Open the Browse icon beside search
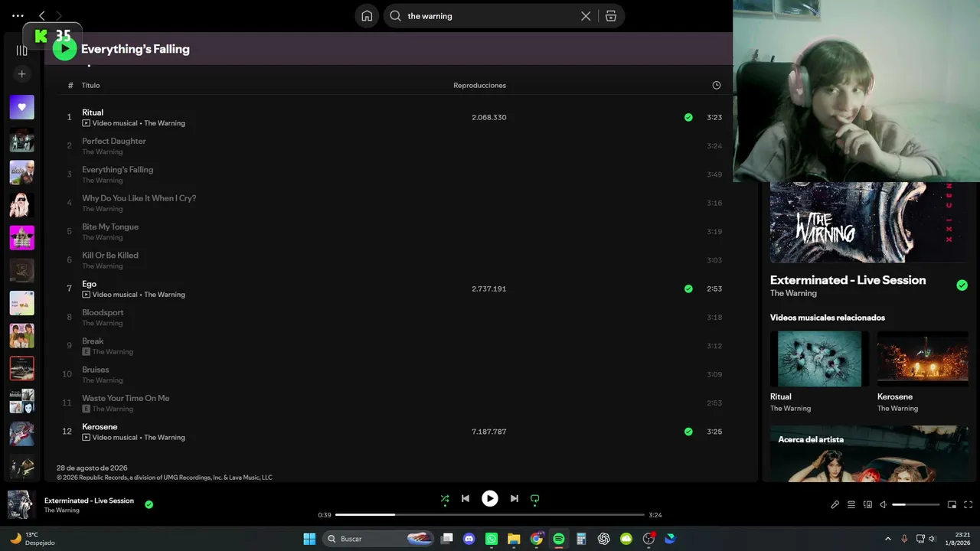 pos(611,16)
